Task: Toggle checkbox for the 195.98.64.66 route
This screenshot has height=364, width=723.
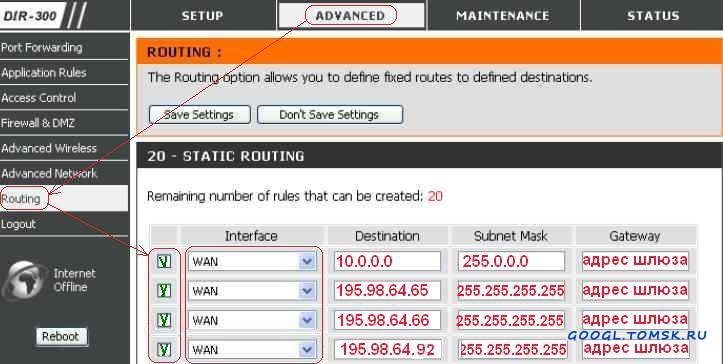Action: 164,320
